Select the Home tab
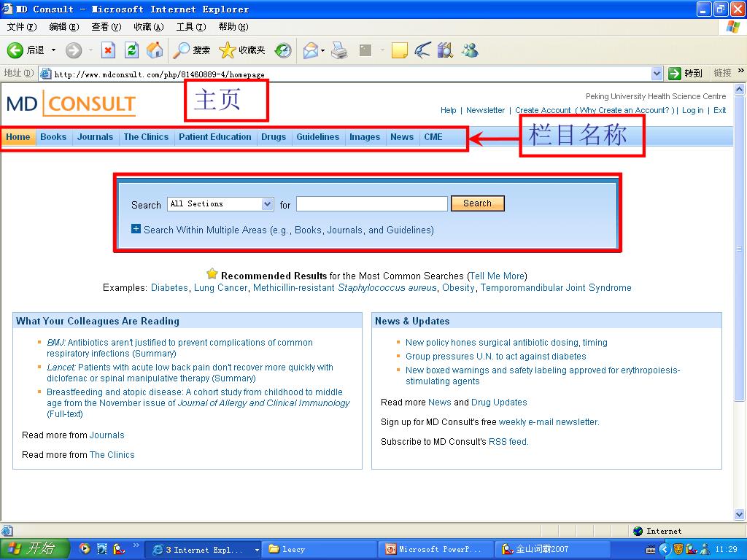 click(x=18, y=136)
